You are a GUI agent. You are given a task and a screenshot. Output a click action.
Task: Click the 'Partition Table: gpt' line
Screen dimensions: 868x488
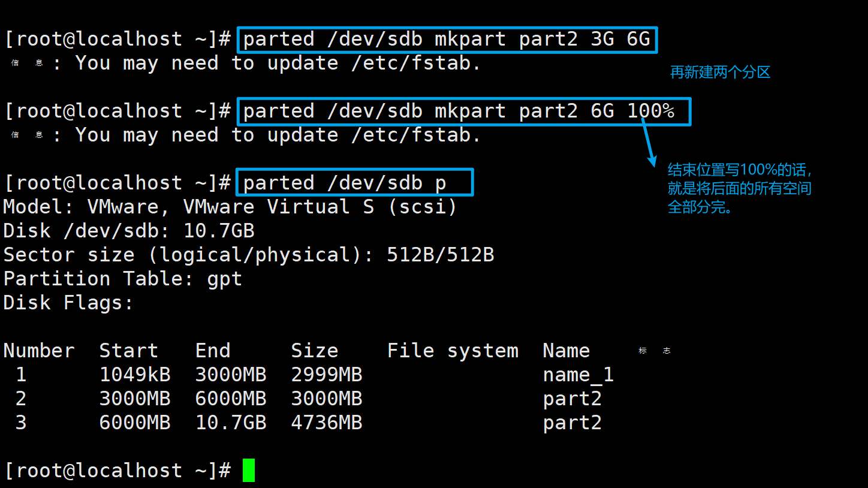123,279
